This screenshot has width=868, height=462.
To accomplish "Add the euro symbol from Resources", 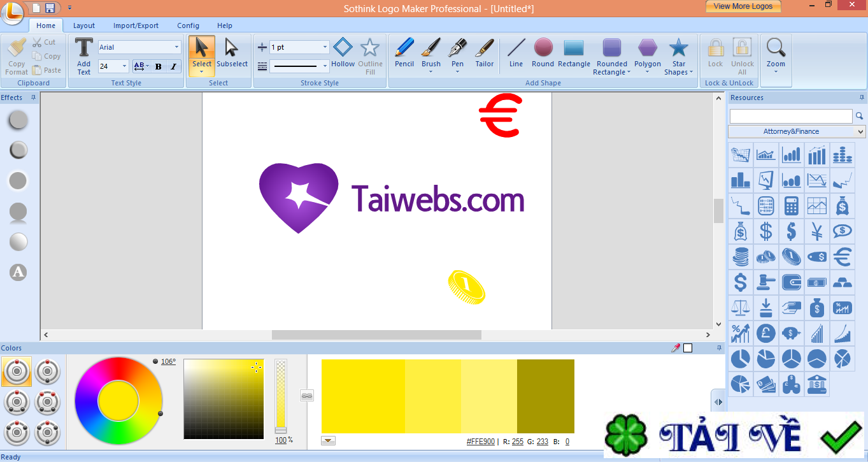I will coord(843,257).
